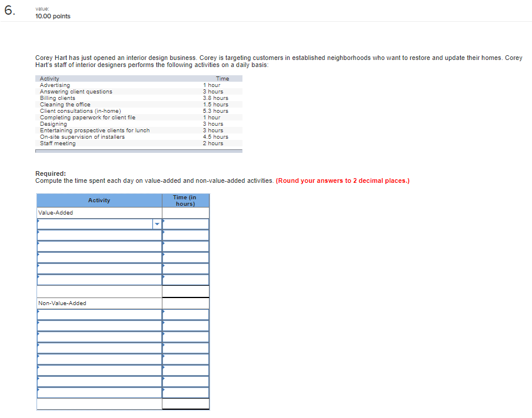Image resolution: width=532 pixels, height=418 pixels.
Task: Click the Activity header of the answer table
Action: click(x=99, y=200)
